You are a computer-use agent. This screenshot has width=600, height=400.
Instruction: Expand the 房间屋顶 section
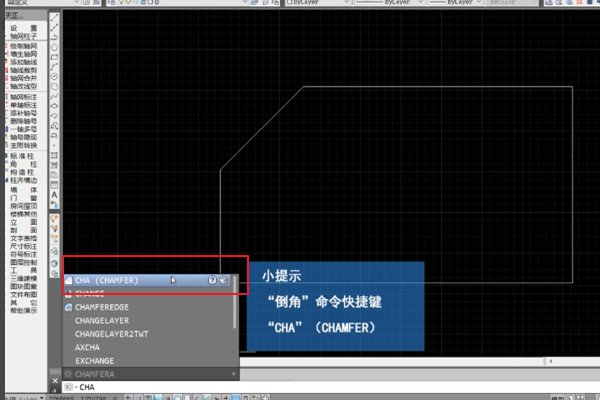[x=24, y=206]
